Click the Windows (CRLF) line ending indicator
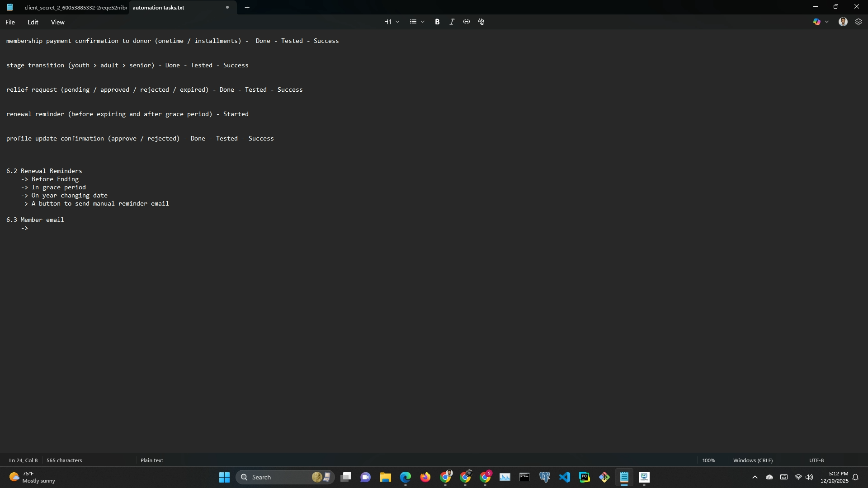 click(x=753, y=460)
